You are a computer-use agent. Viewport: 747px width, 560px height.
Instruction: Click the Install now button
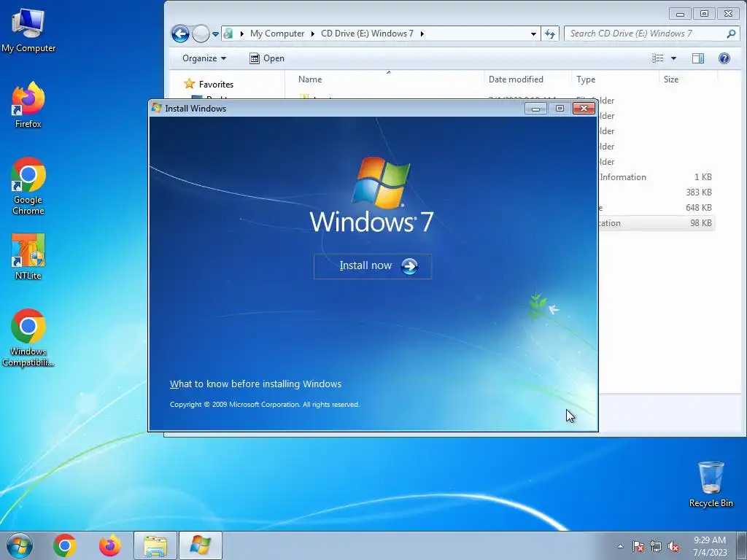pos(373,266)
